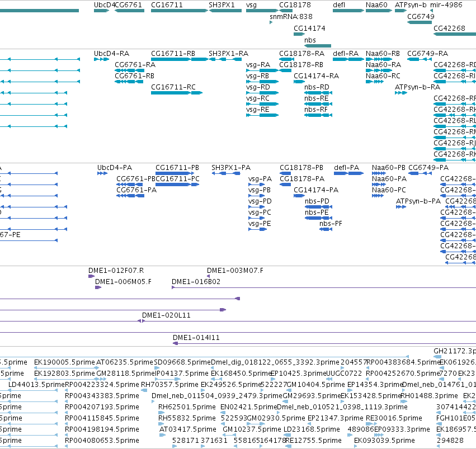Select the vsg gene label
Image resolution: width=476 pixels, height=449 pixels.
[x=251, y=5]
